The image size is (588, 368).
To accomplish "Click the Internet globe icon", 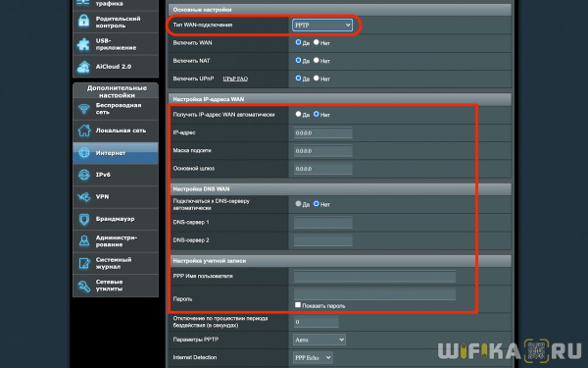I will [x=84, y=152].
